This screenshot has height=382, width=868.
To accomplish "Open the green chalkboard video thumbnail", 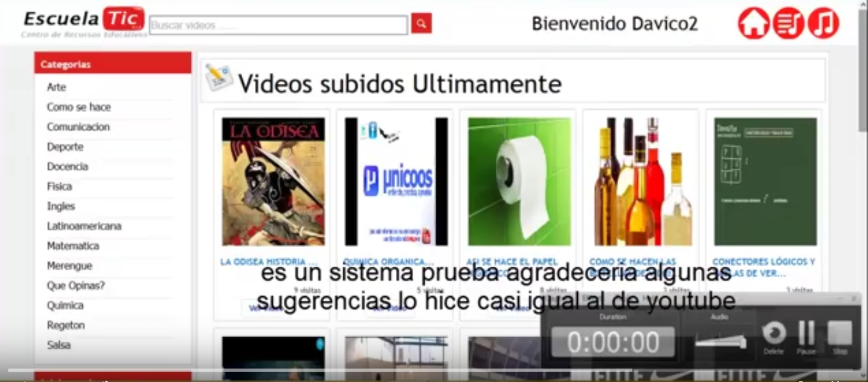I will (x=766, y=181).
